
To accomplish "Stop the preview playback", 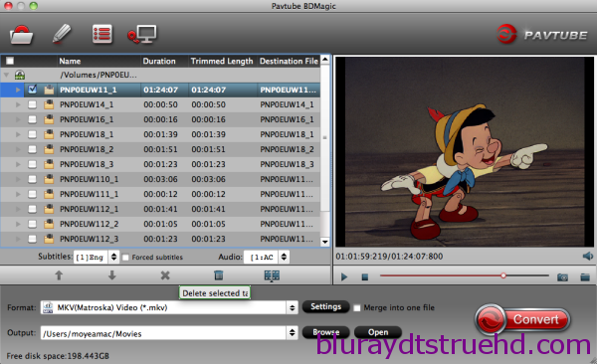I will [365, 276].
